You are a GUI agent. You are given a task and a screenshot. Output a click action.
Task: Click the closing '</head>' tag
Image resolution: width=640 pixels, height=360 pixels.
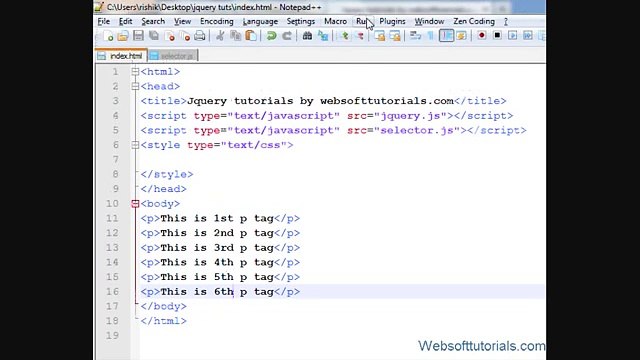click(x=164, y=189)
